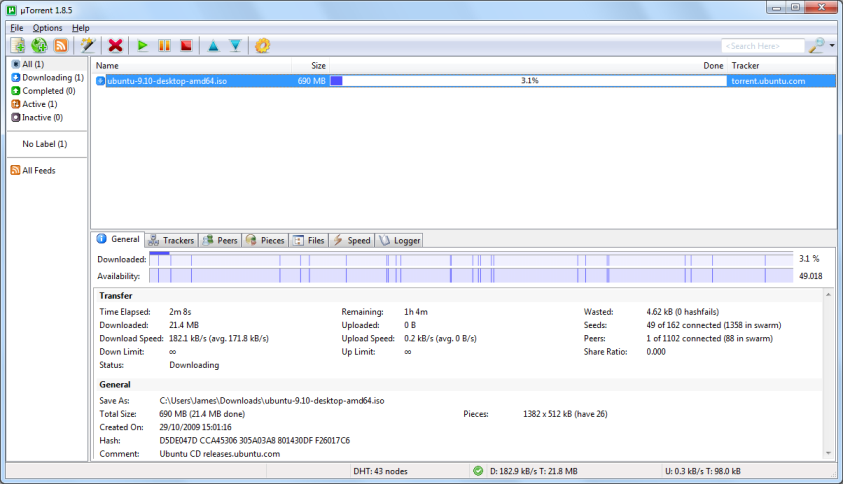Click the search magnifier icon
Image resolution: width=843 pixels, height=484 pixels.
pos(817,46)
